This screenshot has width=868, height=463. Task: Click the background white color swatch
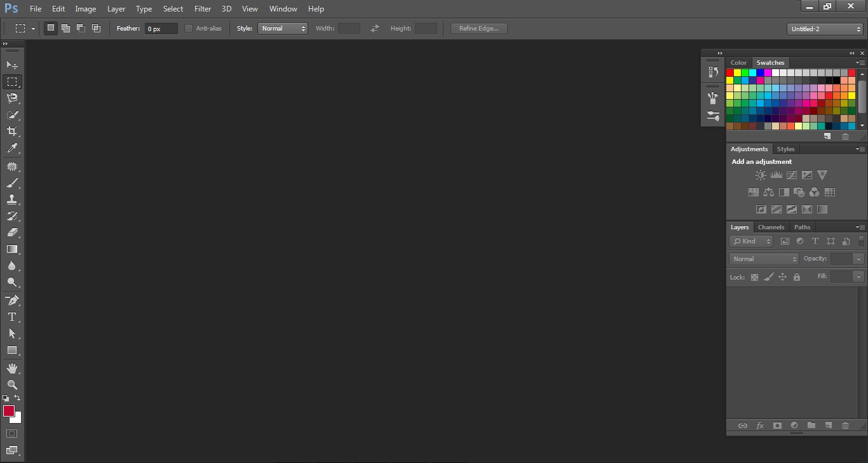[18, 419]
